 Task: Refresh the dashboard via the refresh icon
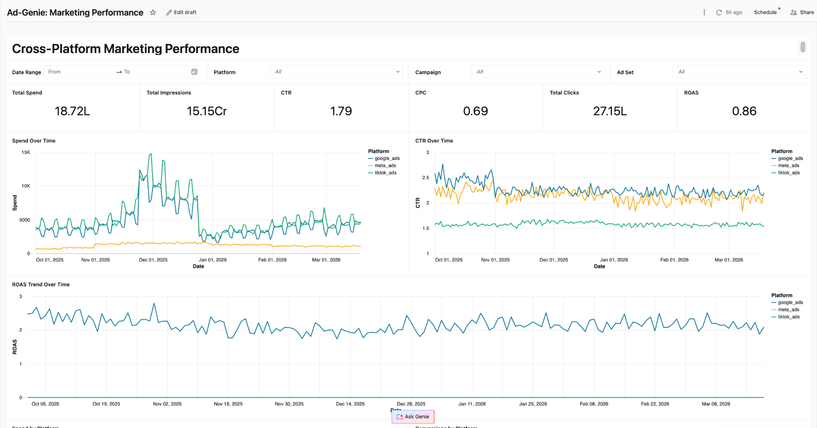pos(719,13)
